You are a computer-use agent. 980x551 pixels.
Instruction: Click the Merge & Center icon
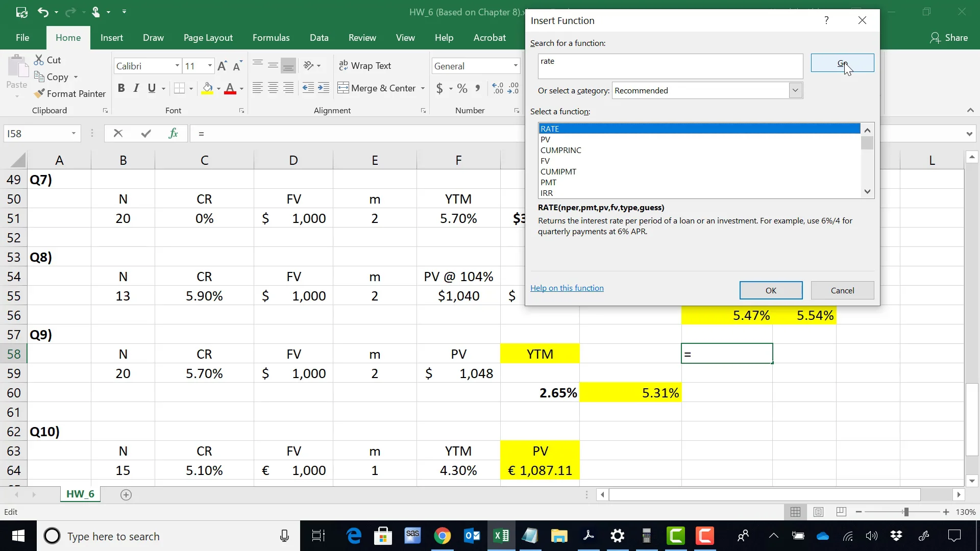pos(343,88)
